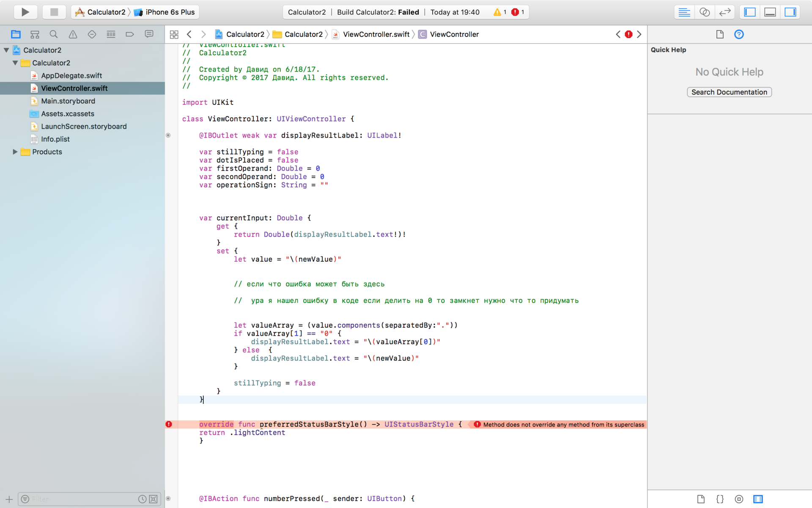Show the Project navigator
This screenshot has height=508, width=812.
16,34
